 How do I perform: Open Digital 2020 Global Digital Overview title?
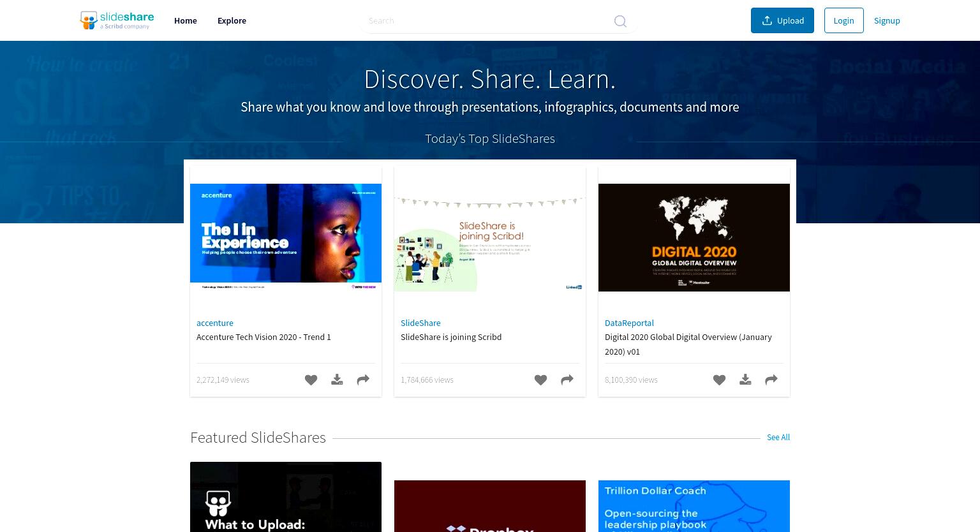tap(688, 344)
